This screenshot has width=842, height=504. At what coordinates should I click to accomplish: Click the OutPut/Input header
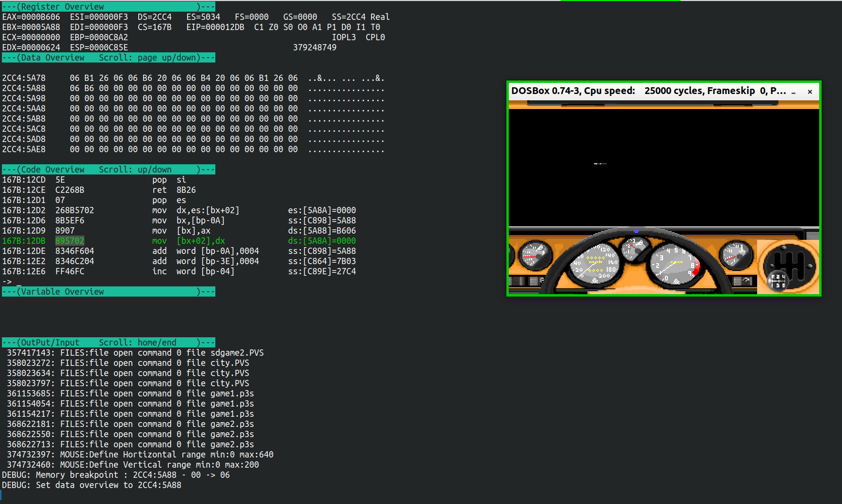(109, 343)
